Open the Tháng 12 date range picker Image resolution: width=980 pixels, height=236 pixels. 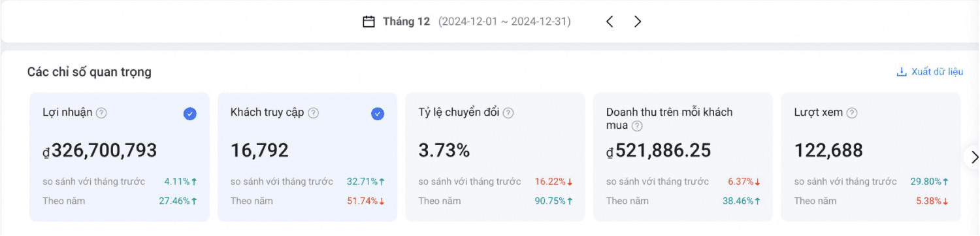[467, 22]
